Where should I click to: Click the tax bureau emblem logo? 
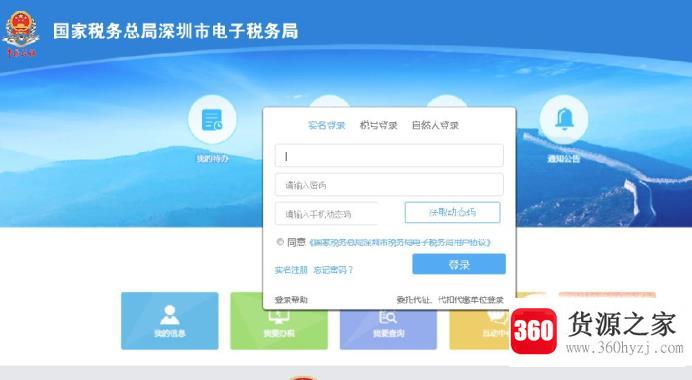coord(20,34)
